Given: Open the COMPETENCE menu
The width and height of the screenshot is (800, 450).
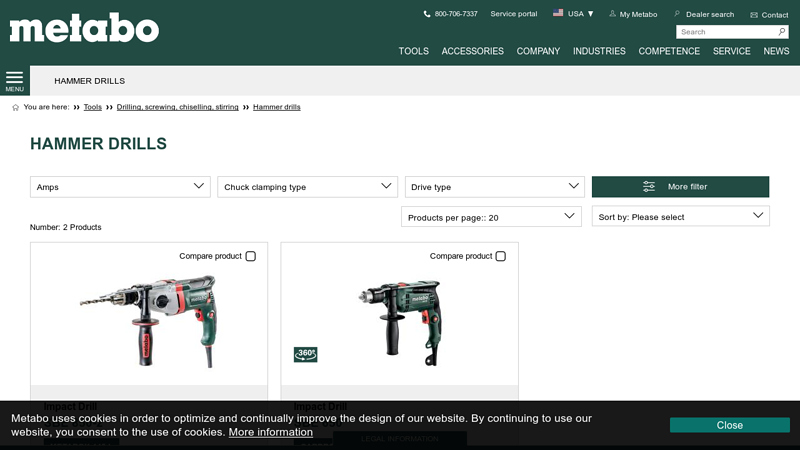Looking at the screenshot, I should 669,51.
